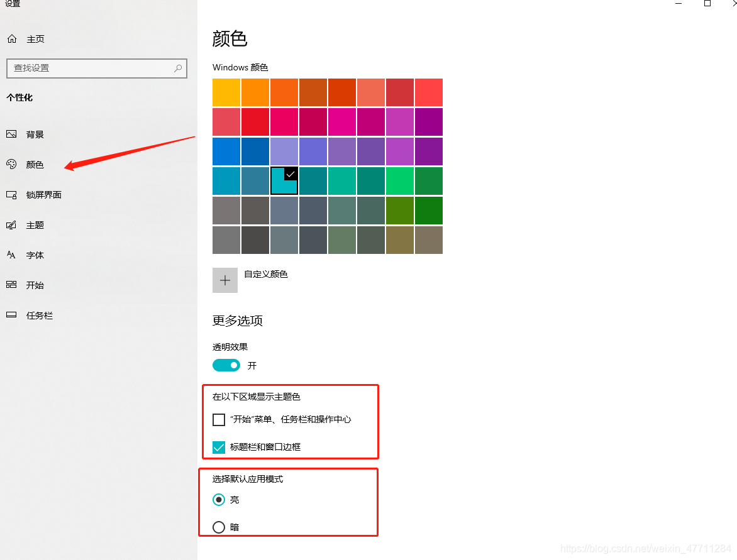Select the lavender swatch in third row
Screen dimensions: 737x560
tap(284, 151)
